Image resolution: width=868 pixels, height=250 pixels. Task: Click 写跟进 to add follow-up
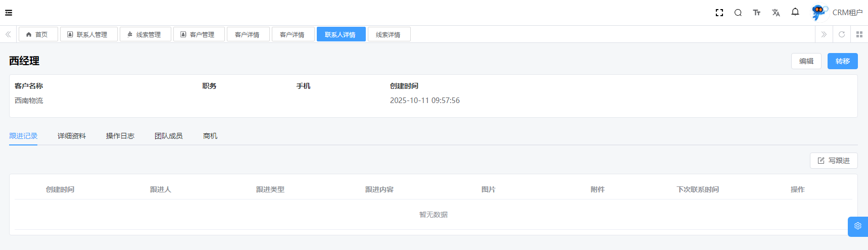pos(834,161)
